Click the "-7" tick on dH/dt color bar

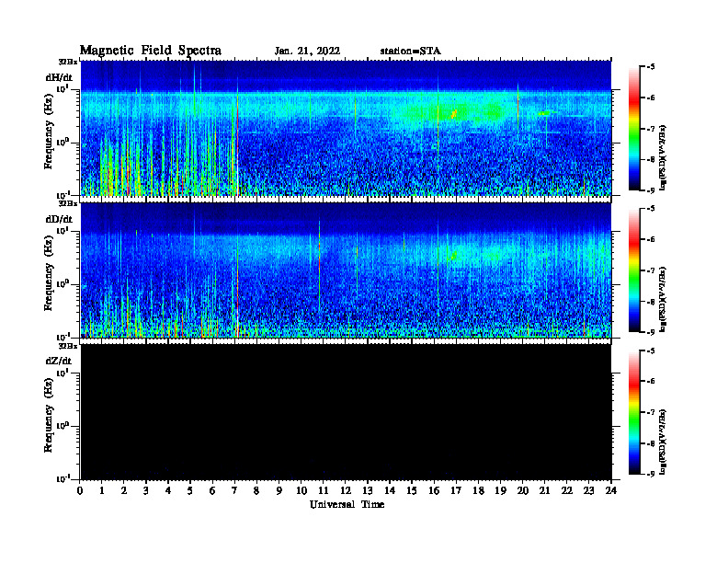pyautogui.click(x=651, y=129)
